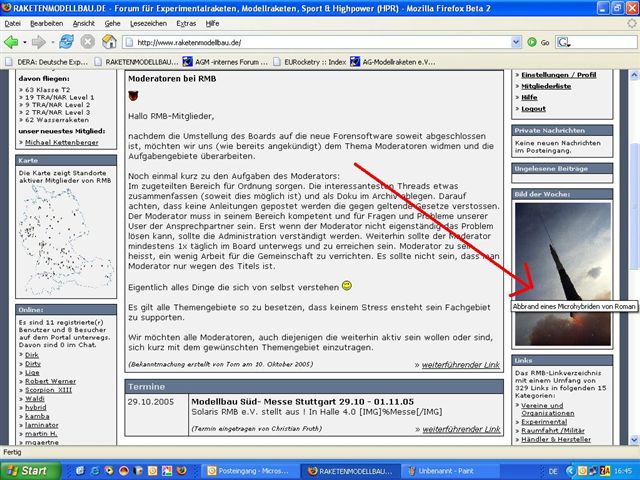This screenshot has height=480, width=640.
Task: Open the Experimental link category
Action: coord(544,422)
